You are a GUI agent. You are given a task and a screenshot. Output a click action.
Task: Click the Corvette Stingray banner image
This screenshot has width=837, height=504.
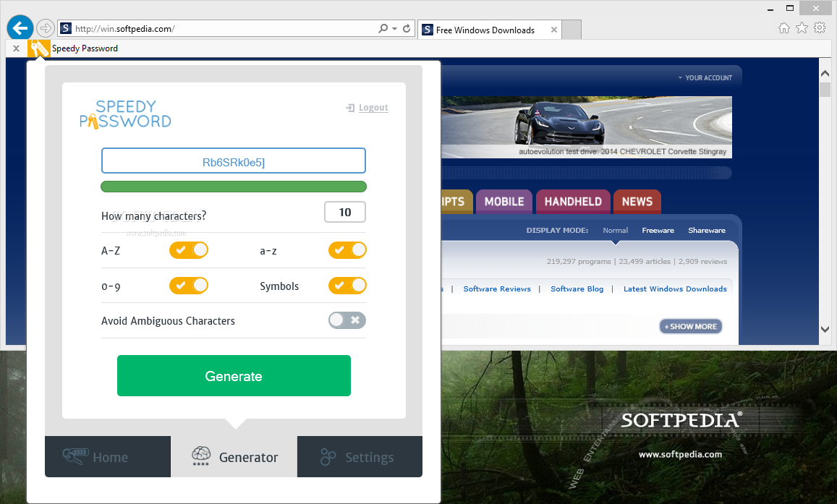click(x=587, y=127)
